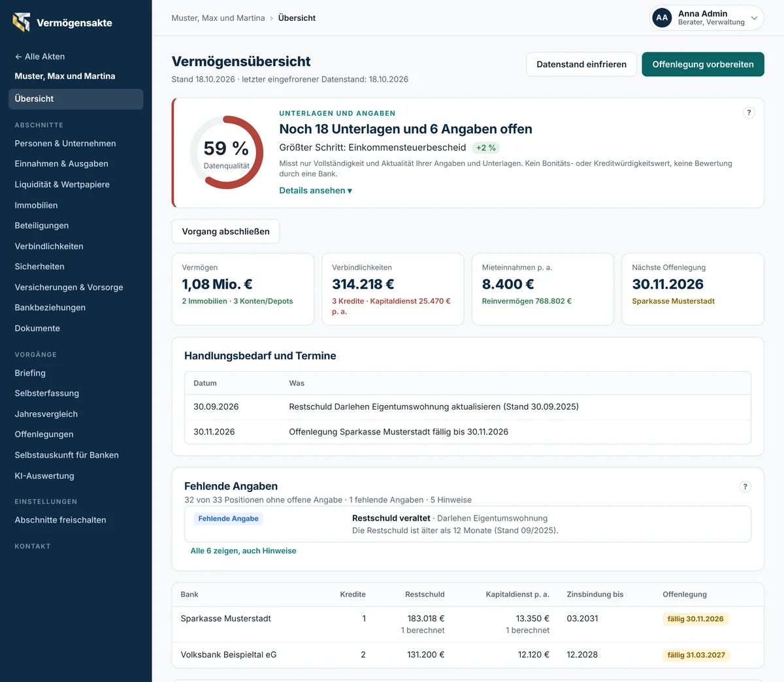The image size is (784, 682).
Task: Expand Details ansehen
Action: coord(316,191)
